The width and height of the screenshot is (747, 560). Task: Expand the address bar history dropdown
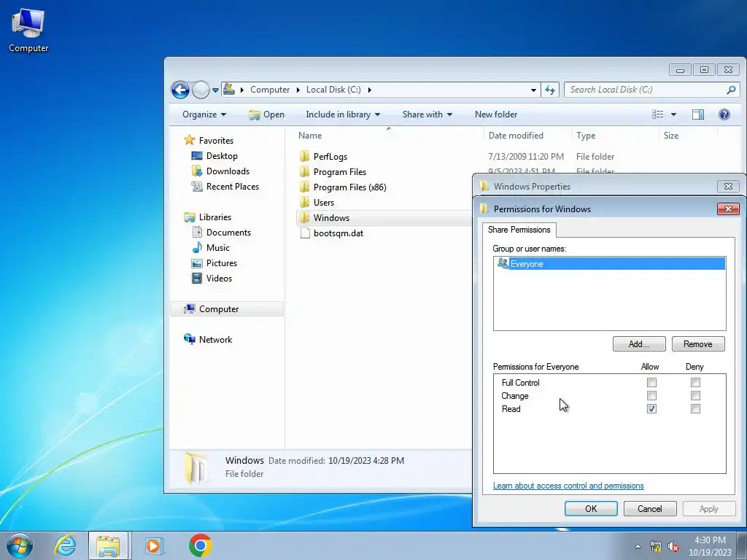533,90
